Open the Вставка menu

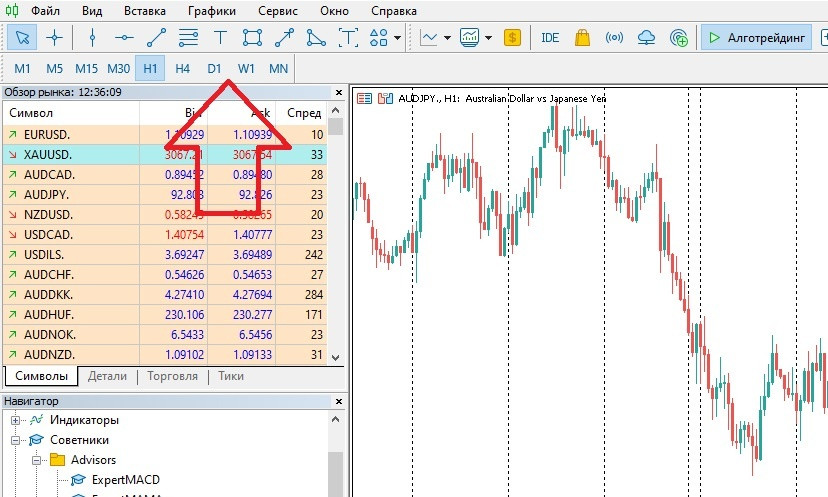tap(145, 11)
